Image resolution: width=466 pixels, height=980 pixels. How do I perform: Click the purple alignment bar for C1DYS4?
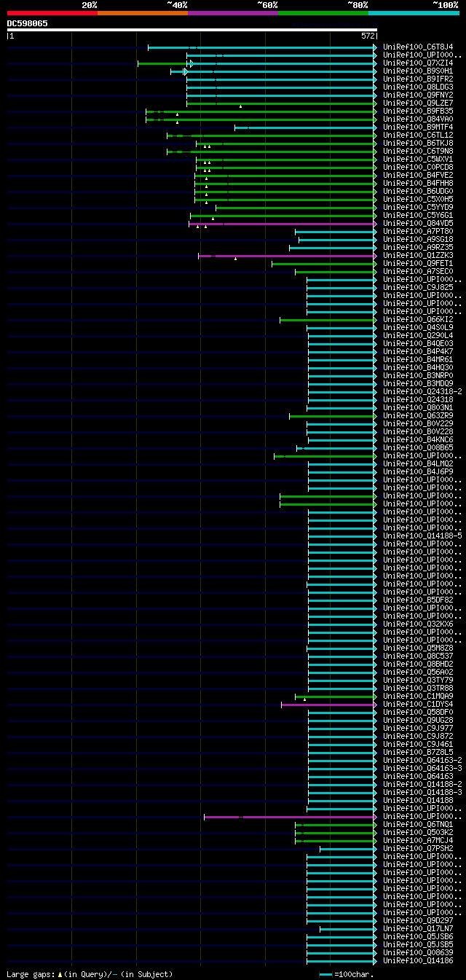pyautogui.click(x=328, y=705)
